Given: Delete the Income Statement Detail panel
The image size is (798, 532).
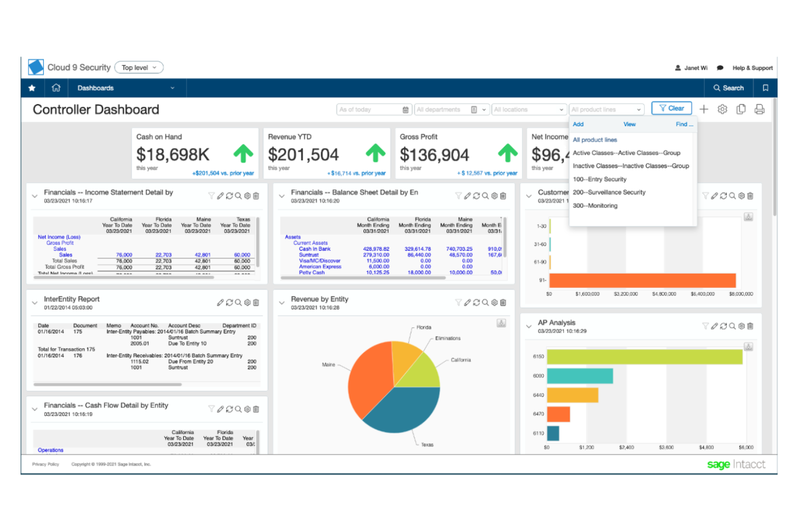Looking at the screenshot, I should click(x=256, y=196).
